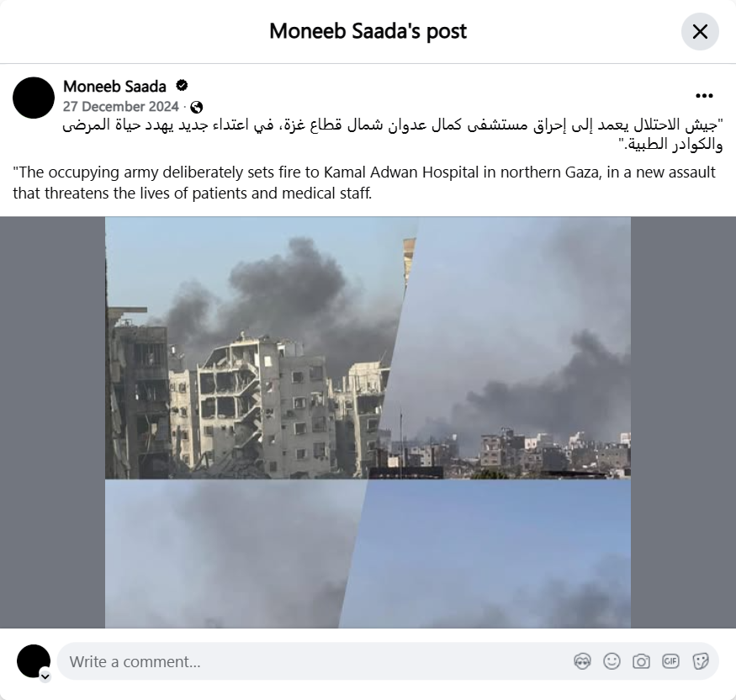Close the Moneeb Saada's post dialog
Image resolution: width=736 pixels, height=700 pixels.
click(700, 31)
